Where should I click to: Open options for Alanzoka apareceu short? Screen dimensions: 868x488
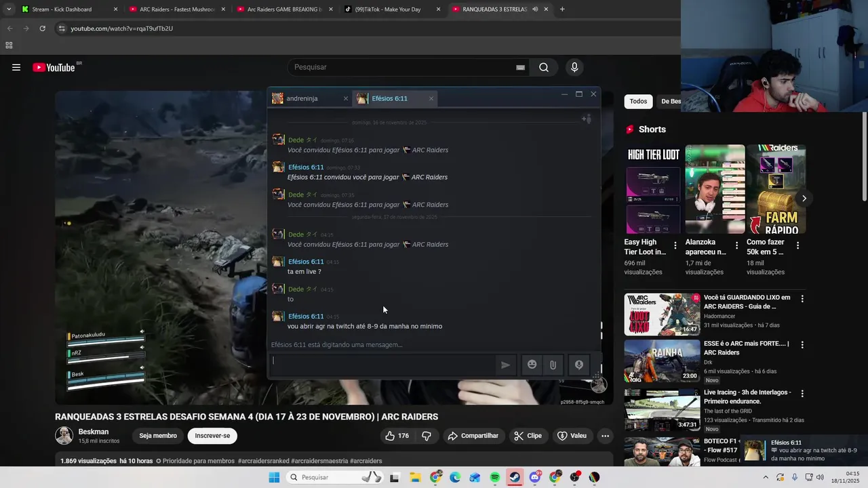tap(736, 245)
